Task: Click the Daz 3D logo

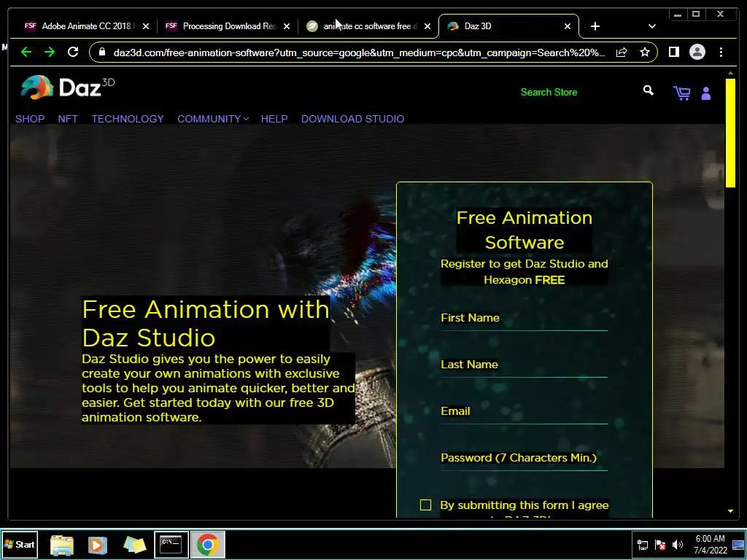Action: pyautogui.click(x=67, y=87)
